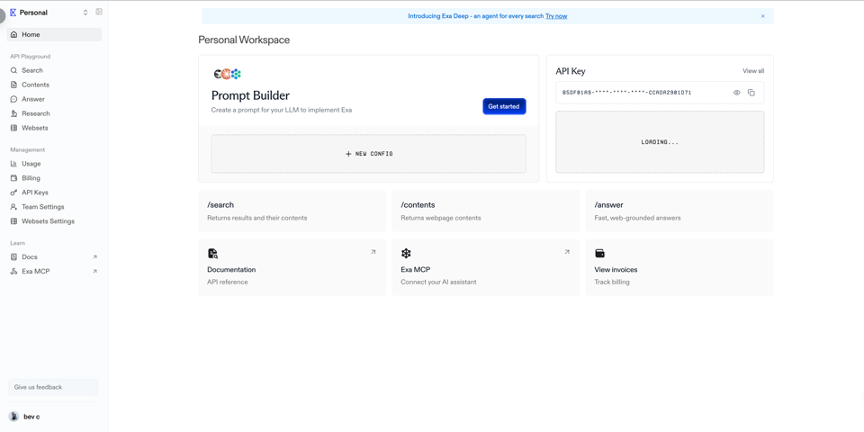
Task: Open the bev c user account menu
Action: 30,416
